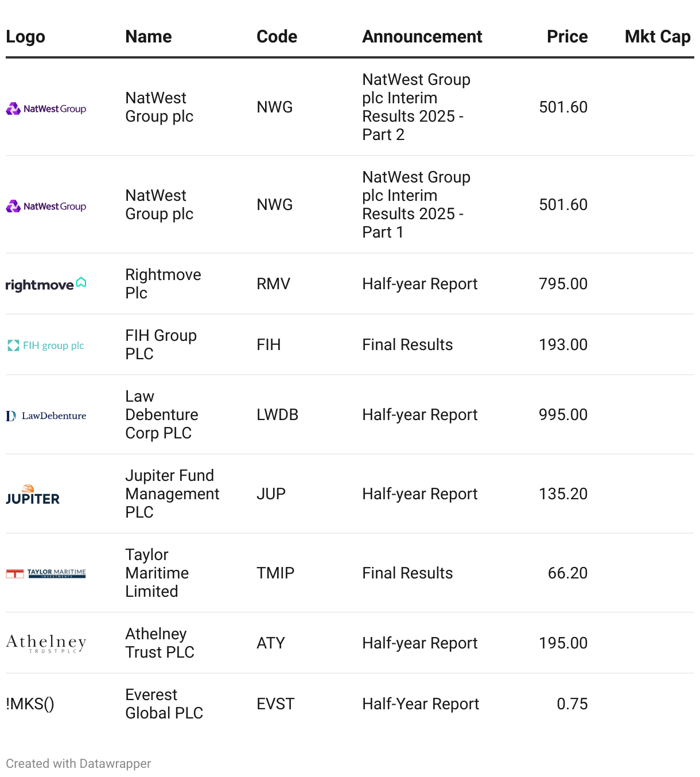Sort the table by the Name column header
This screenshot has height=777, width=700.
click(x=149, y=37)
